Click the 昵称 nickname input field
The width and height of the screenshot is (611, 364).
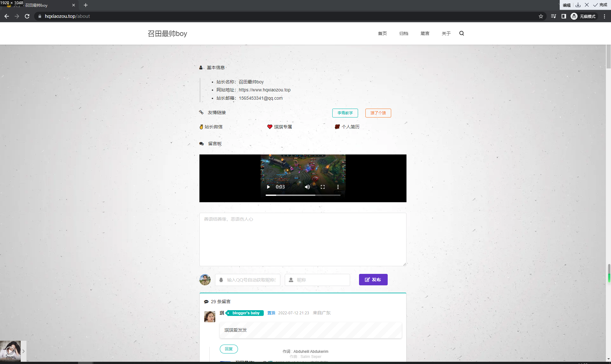click(x=317, y=280)
